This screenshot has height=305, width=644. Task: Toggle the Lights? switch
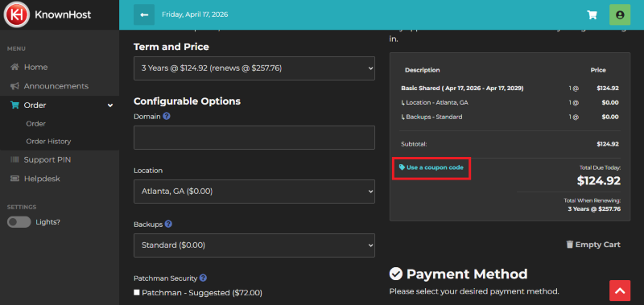point(19,222)
